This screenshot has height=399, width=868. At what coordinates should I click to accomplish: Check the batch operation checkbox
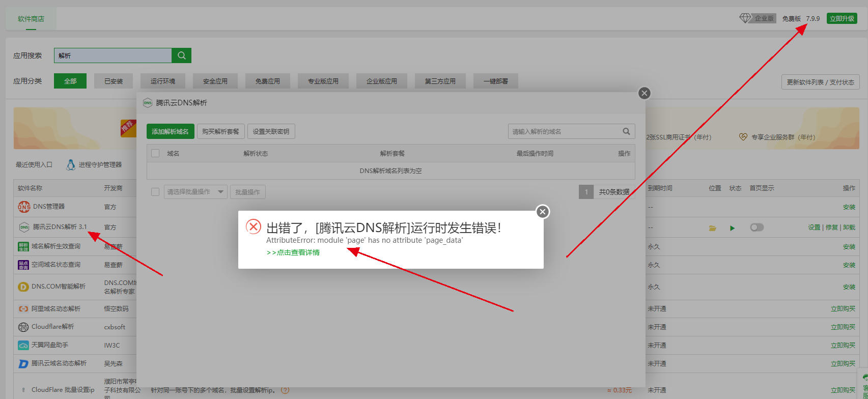[156, 192]
